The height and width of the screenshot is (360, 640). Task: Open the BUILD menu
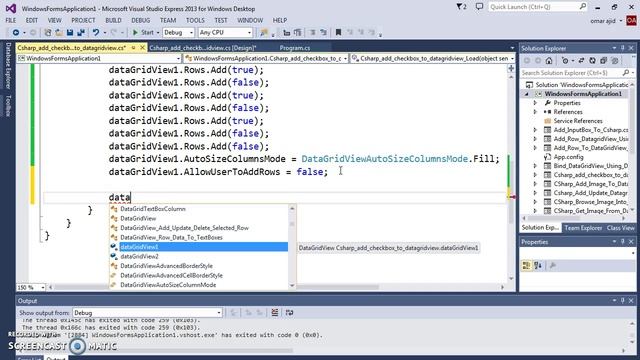[x=113, y=20]
